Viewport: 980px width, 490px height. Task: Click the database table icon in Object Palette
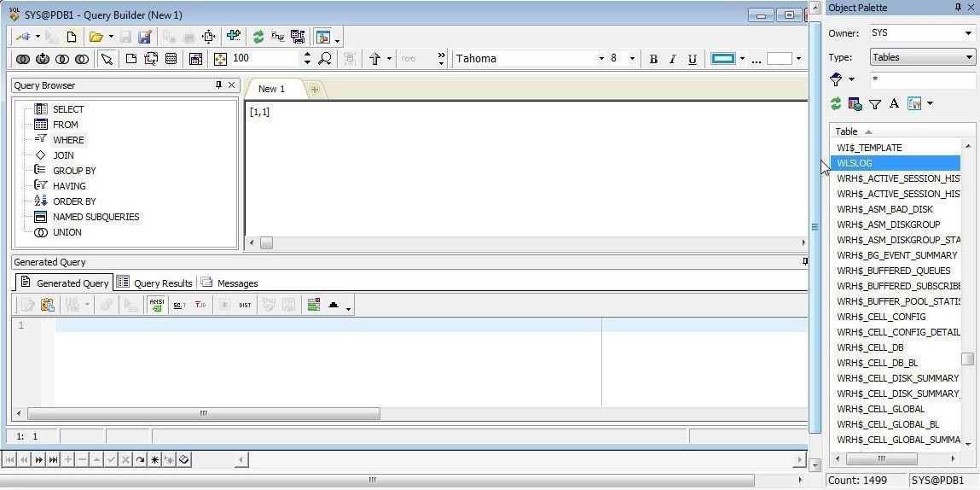click(855, 104)
